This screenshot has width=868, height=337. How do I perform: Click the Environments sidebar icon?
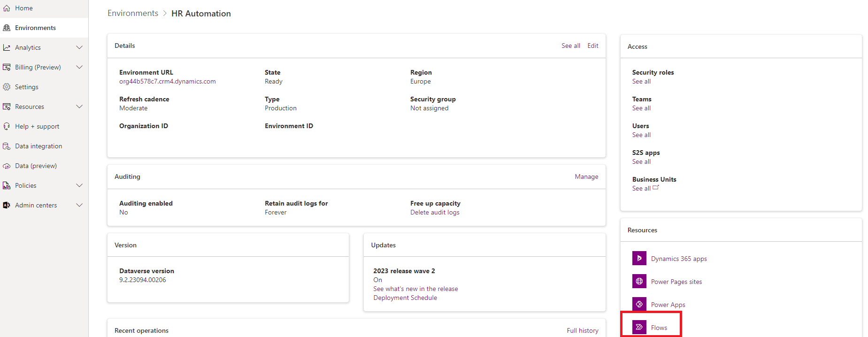(x=7, y=28)
